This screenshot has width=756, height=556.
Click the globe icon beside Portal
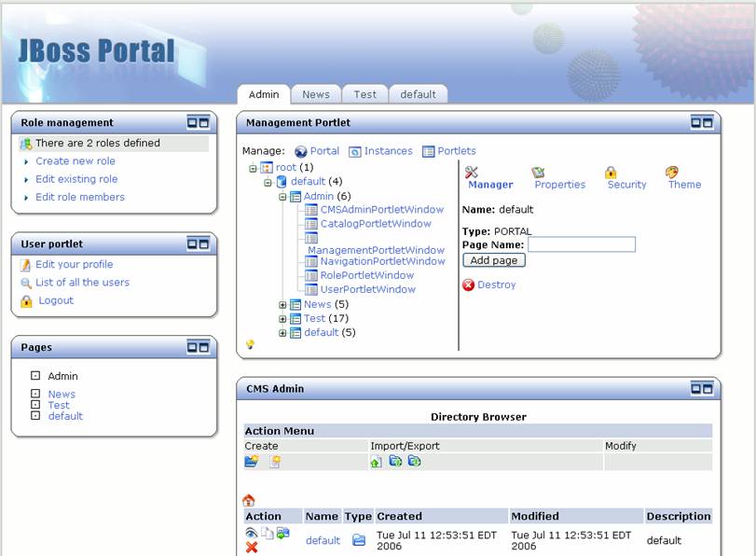point(301,151)
